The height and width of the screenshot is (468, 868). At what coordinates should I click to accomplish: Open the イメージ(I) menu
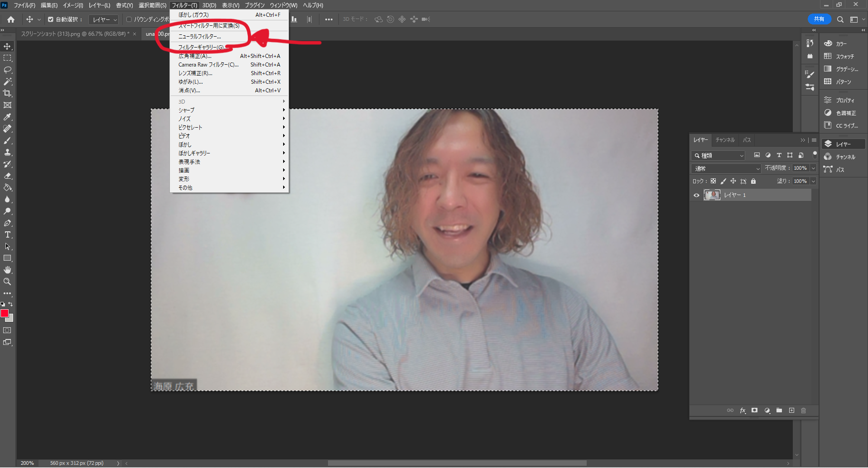[72, 5]
